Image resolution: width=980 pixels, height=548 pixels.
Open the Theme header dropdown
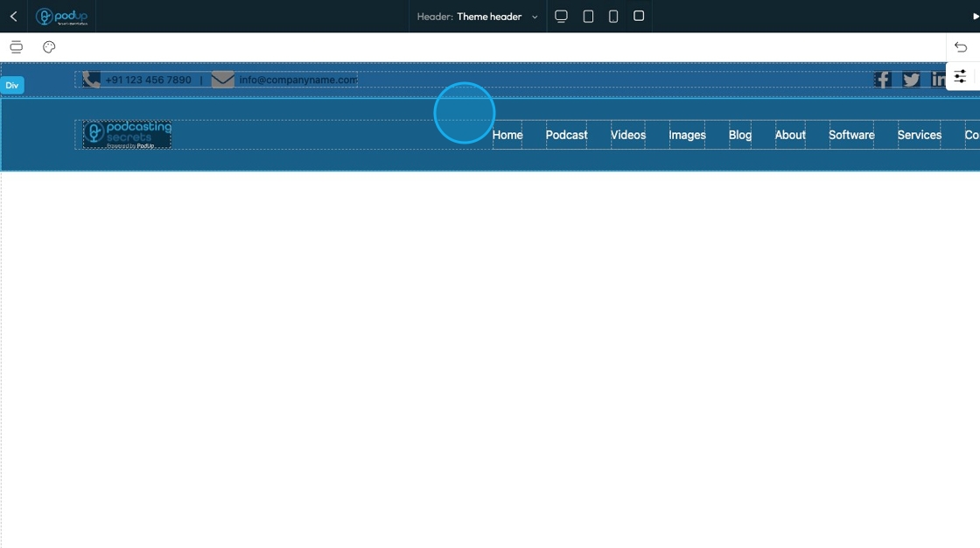coord(478,17)
